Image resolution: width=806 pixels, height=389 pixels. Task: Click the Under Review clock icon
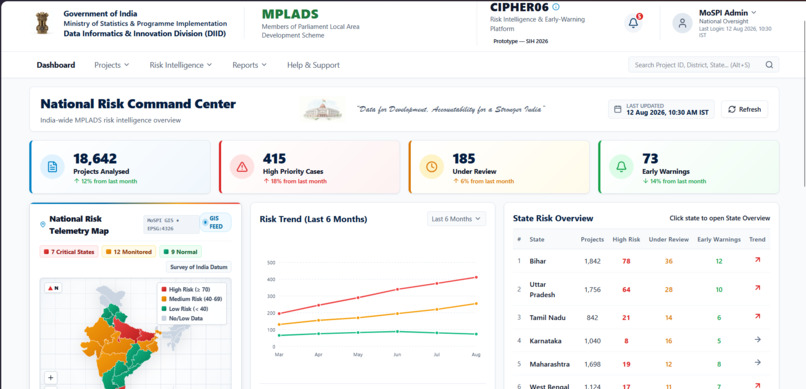[x=431, y=166]
